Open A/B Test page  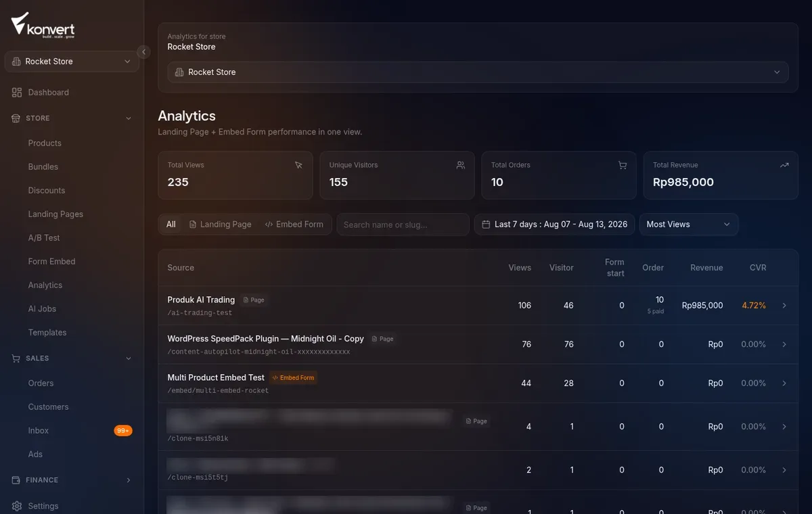(44, 238)
